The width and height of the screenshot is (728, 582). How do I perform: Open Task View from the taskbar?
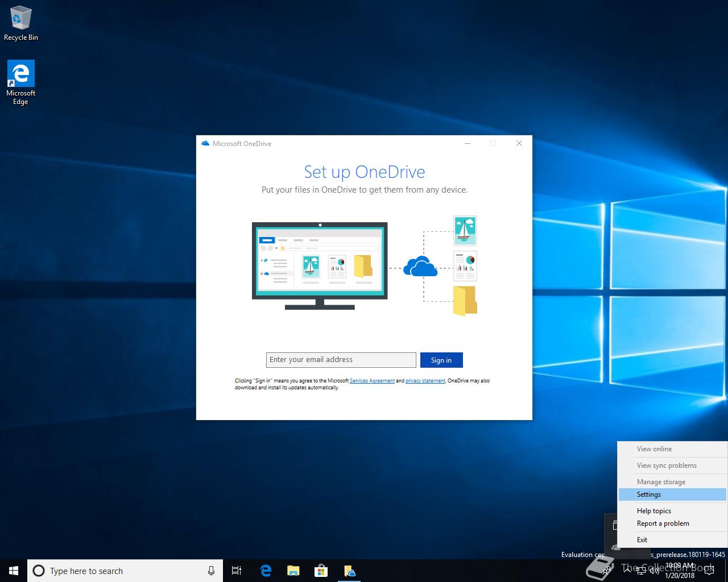click(x=237, y=571)
